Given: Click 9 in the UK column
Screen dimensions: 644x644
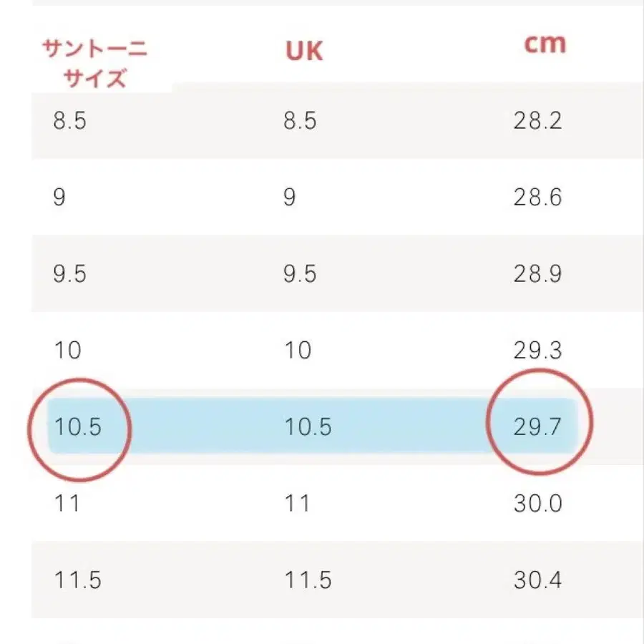Looking at the screenshot, I should [289, 197].
